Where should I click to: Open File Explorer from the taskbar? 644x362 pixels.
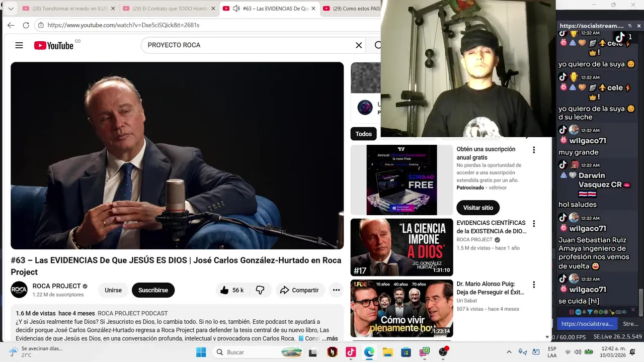tap(387, 352)
